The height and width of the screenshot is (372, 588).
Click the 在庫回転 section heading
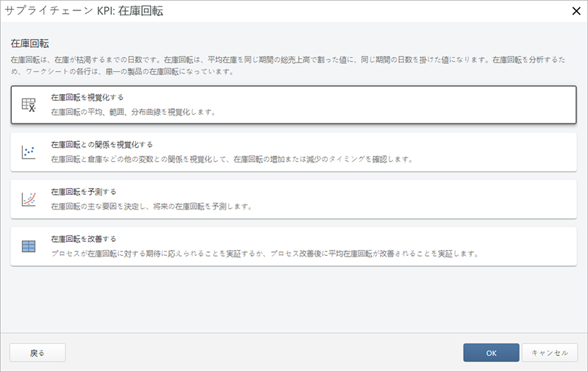(x=30, y=43)
